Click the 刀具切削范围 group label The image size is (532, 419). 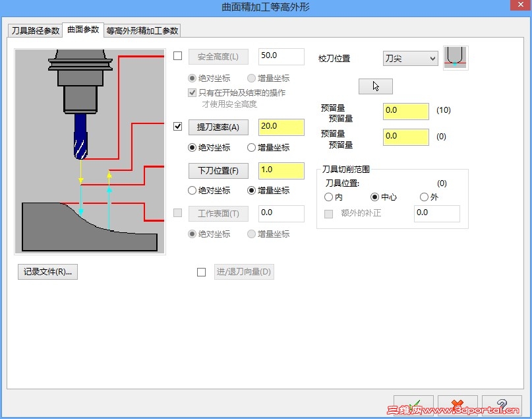[345, 169]
